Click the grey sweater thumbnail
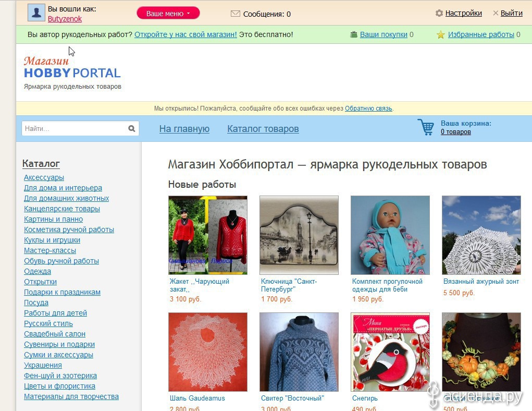 tap(299, 352)
